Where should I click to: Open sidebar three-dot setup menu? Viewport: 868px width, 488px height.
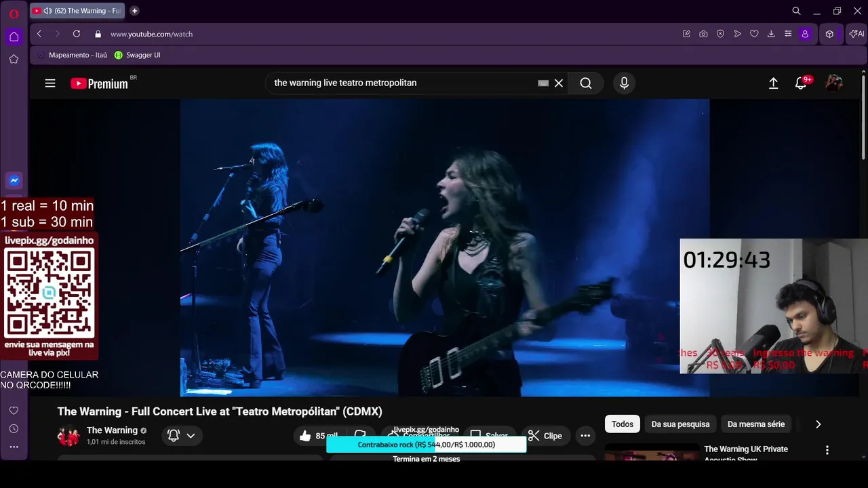(x=14, y=447)
